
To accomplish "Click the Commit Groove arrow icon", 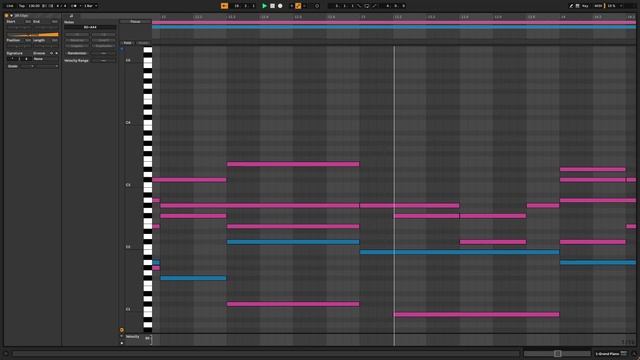I will click(56, 53).
